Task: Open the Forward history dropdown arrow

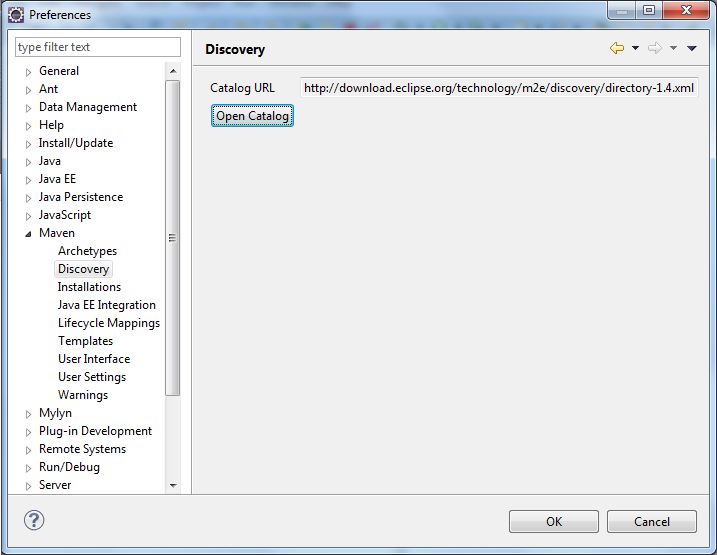Action: coord(674,48)
